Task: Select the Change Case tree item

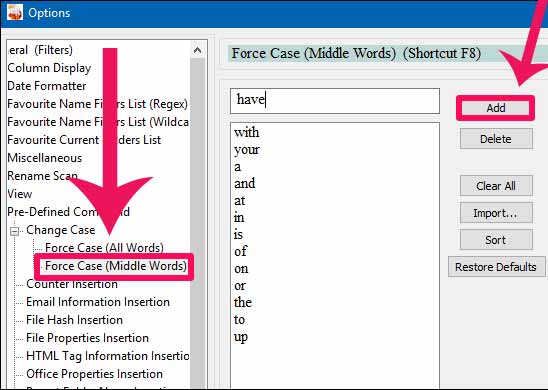Action: click(60, 230)
